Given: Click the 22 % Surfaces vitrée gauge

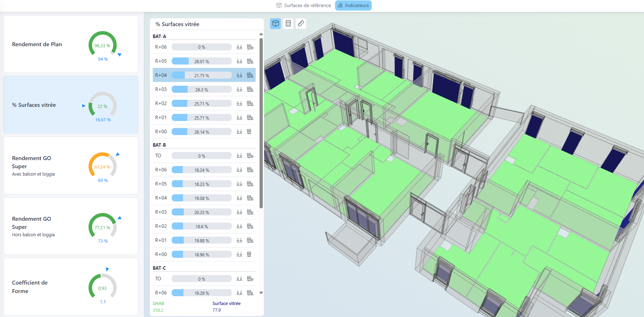Looking at the screenshot, I should 102,105.
